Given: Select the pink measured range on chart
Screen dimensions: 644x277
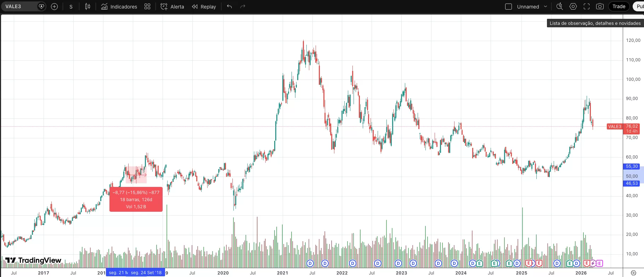Looking at the screenshot, I should [x=136, y=174].
